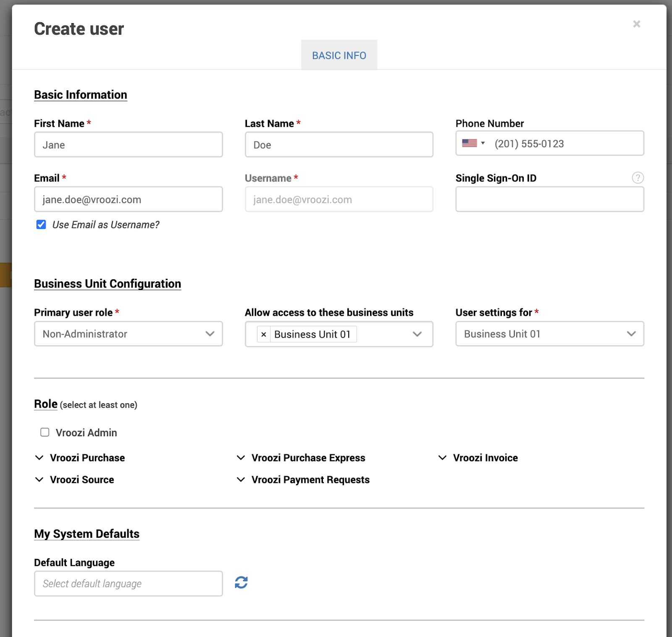Click the Last Name field

(339, 145)
